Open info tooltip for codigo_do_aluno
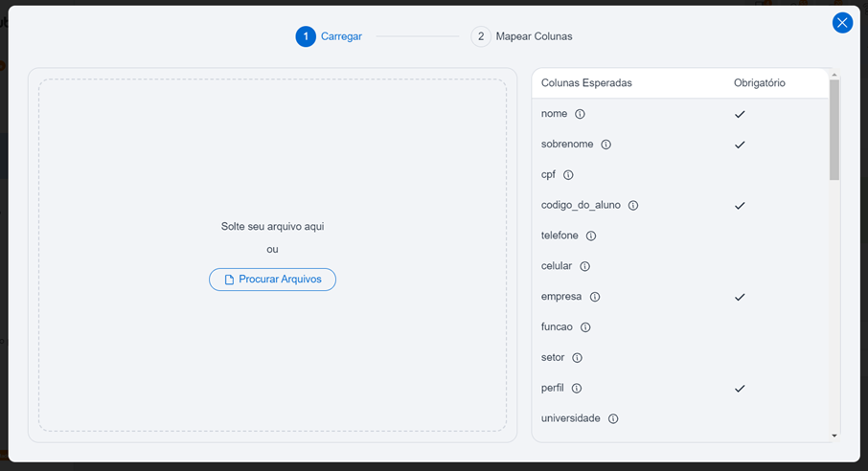Screen dimensions: 868x471 [x=633, y=206]
